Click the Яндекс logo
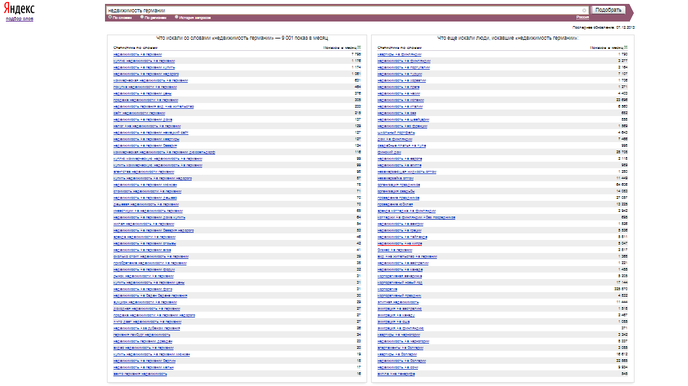Screen dimensions: 688x386 coord(19,9)
